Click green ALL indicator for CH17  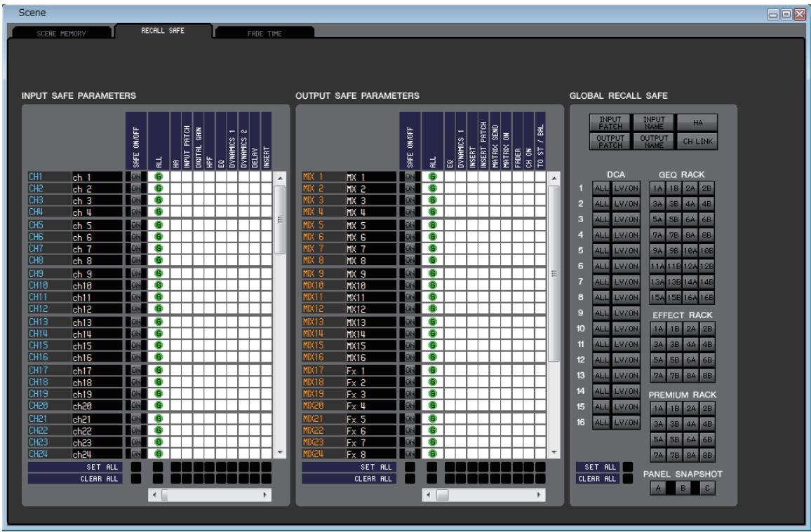pos(159,370)
